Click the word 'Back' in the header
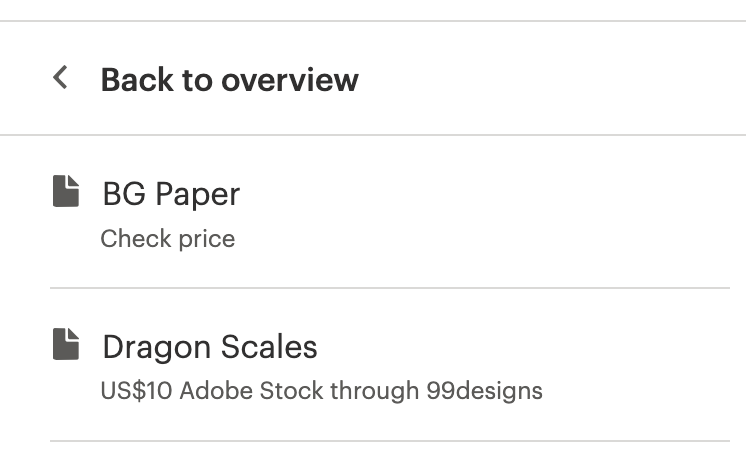 [137, 79]
